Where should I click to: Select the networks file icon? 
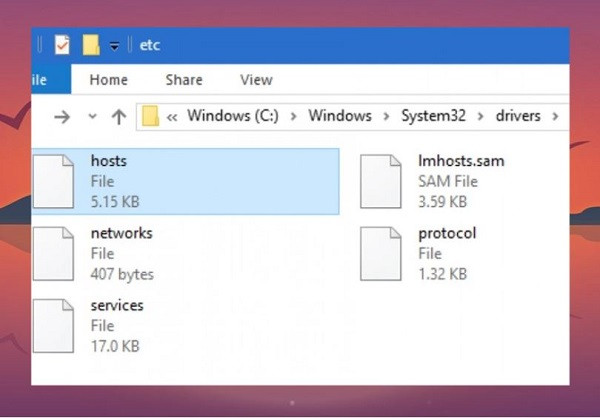point(52,254)
